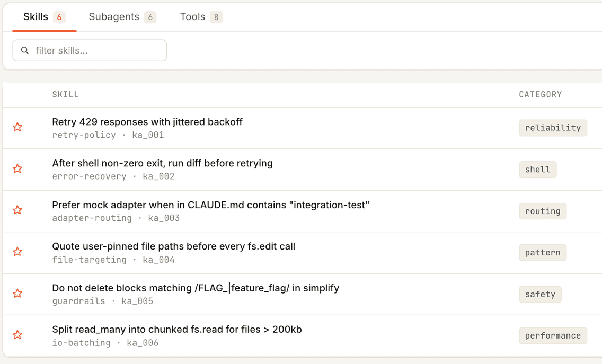
Task: Select the performance category badge
Action: [x=553, y=335]
